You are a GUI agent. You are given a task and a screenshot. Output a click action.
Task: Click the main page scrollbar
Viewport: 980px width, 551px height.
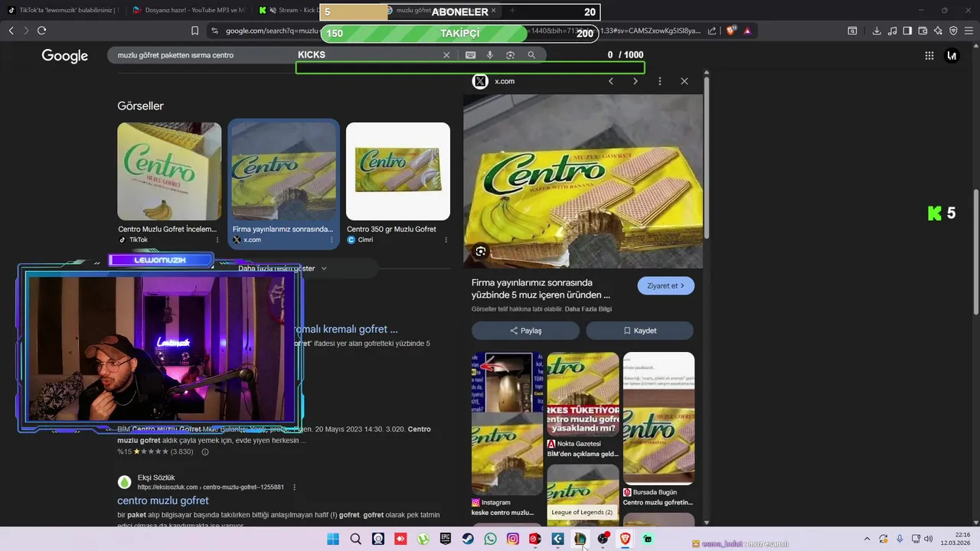coord(975,253)
